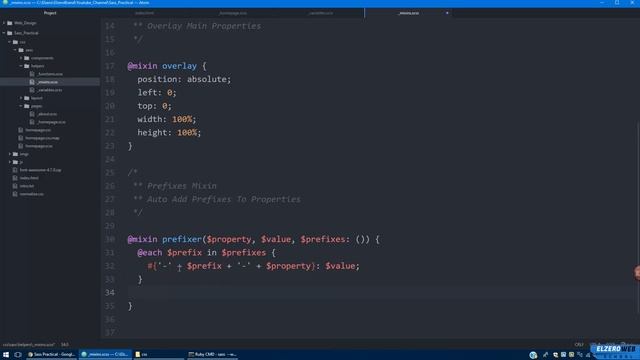Select _mixins.scss in the project tree

[x=47, y=82]
